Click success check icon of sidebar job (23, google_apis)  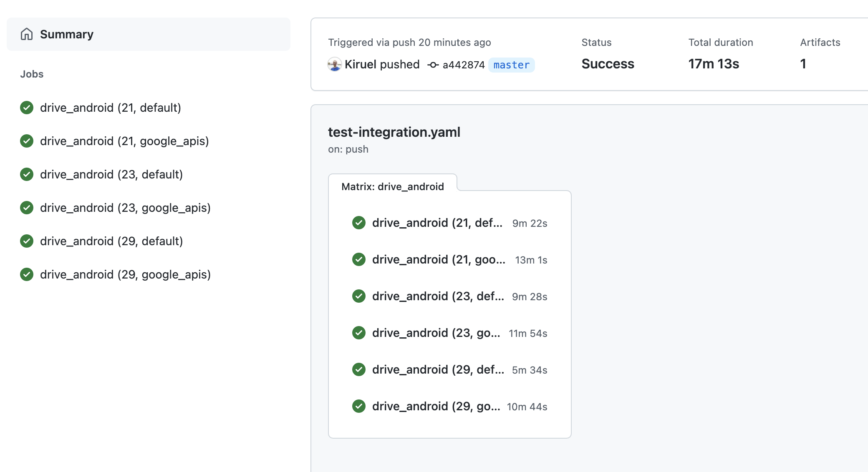[27, 208]
